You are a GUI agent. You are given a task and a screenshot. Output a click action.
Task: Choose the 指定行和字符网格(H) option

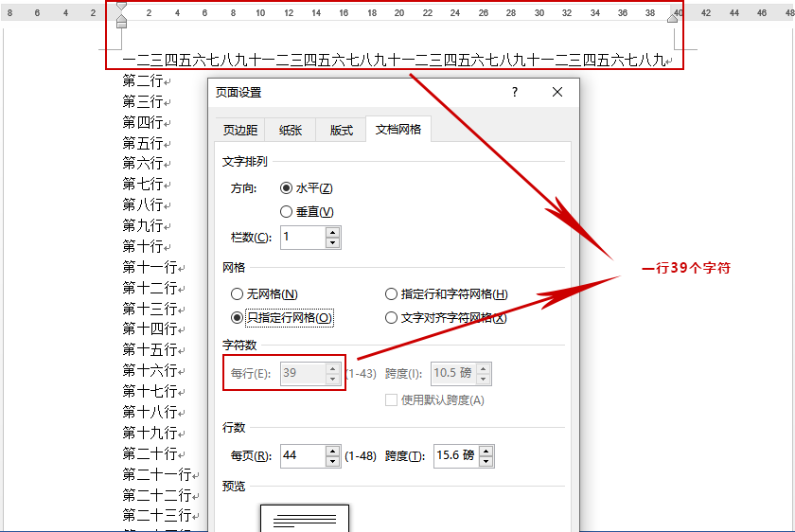point(446,294)
